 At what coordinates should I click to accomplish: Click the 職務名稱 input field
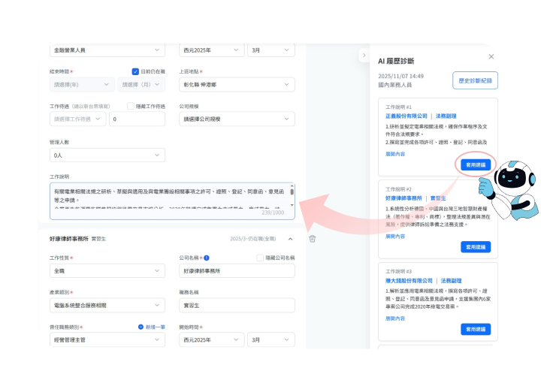click(237, 305)
